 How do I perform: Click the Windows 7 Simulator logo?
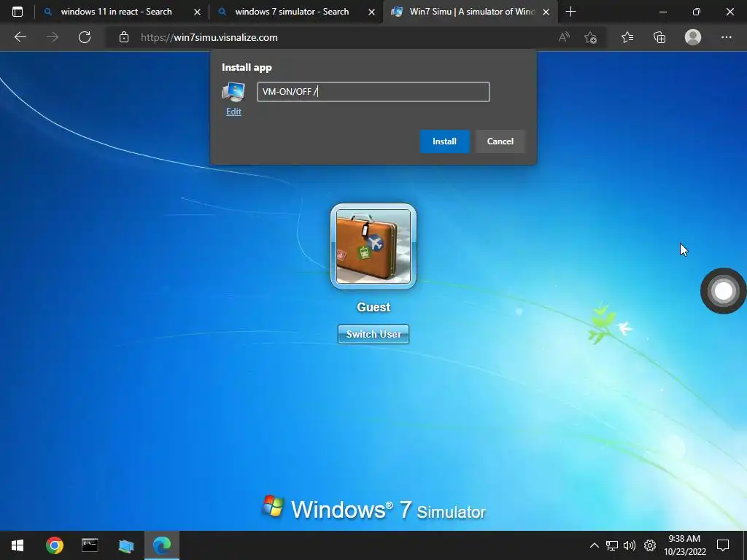click(373, 508)
